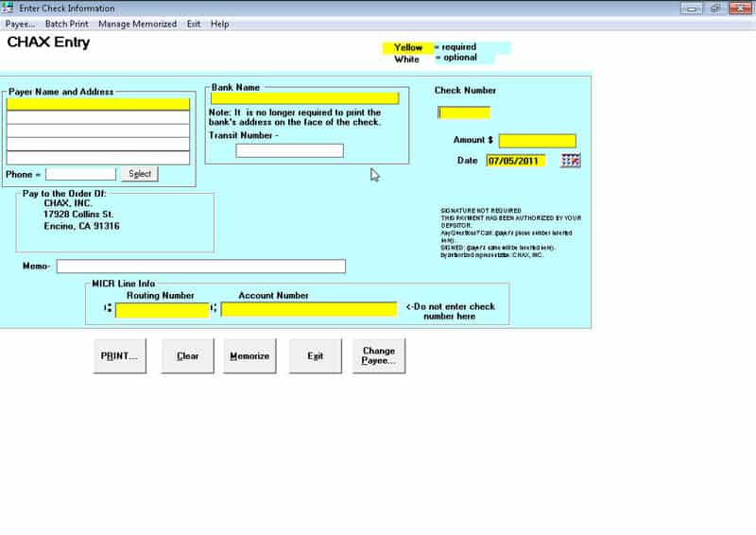Select the Routing Number field
756x535 pixels.
coord(162,310)
